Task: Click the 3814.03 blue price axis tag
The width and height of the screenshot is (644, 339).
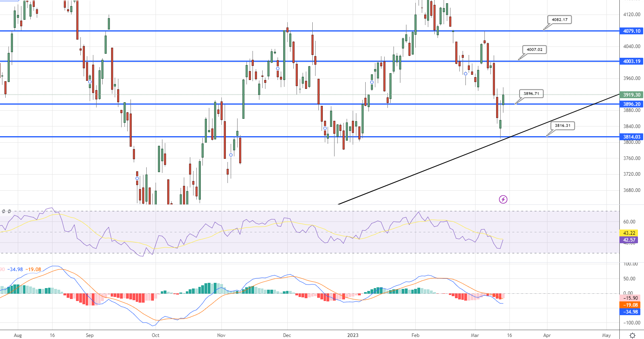Action: 631,137
